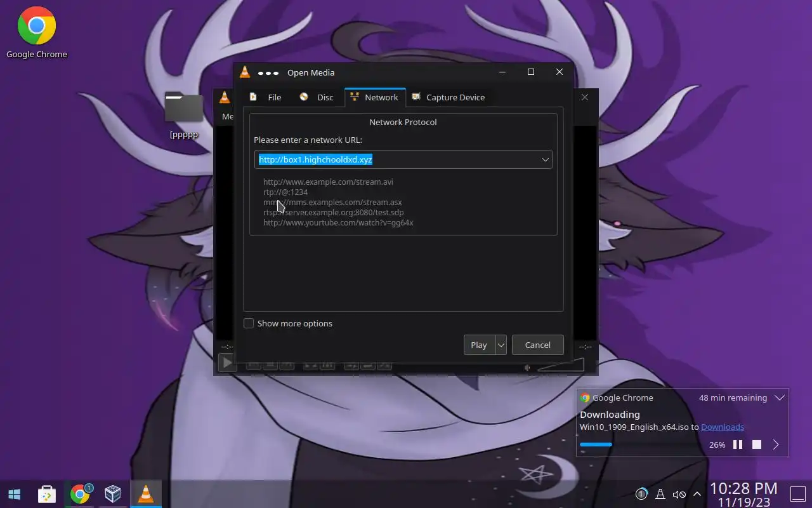Click the Play button in Open Media
The height and width of the screenshot is (508, 812).
479,345
